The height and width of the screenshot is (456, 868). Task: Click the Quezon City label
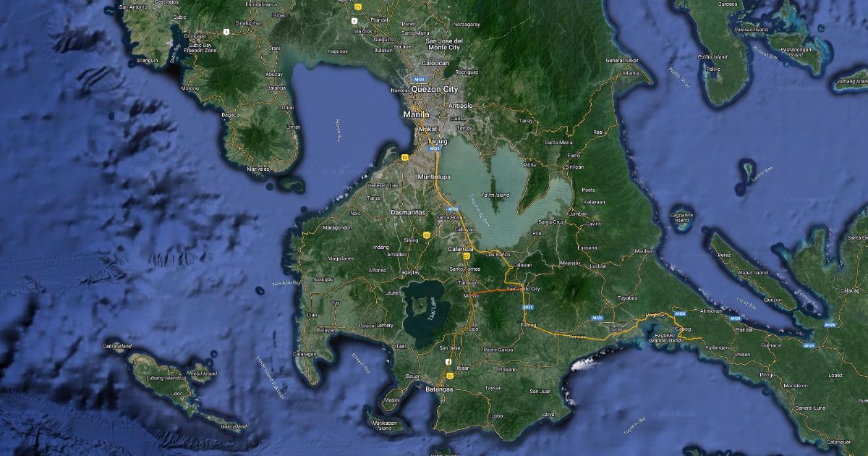(x=435, y=89)
